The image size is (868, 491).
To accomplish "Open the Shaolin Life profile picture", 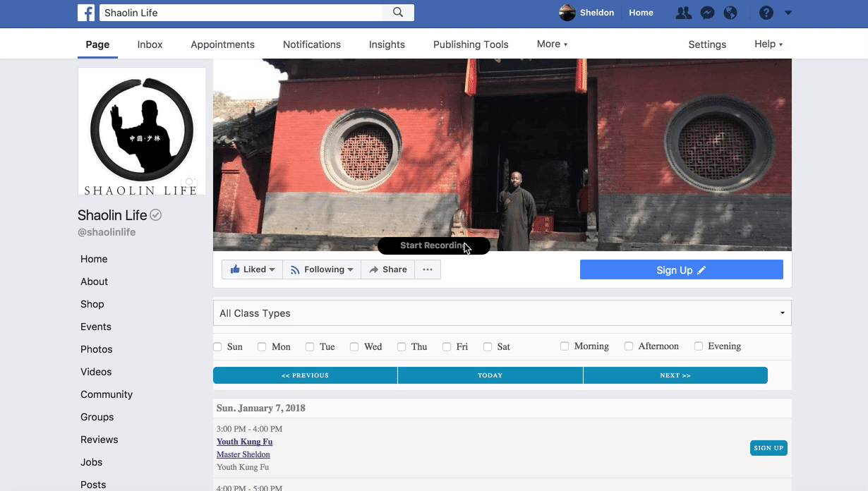I will 142,131.
